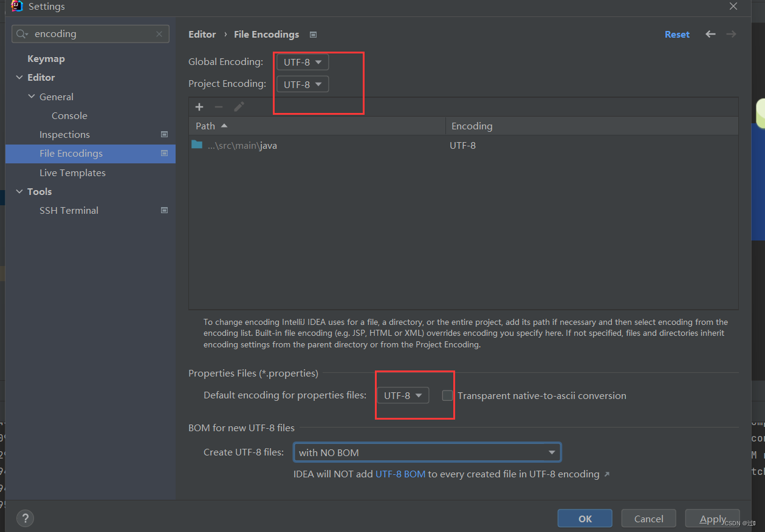This screenshot has width=765, height=532.
Task: Click the Cancel button
Action: 648,519
